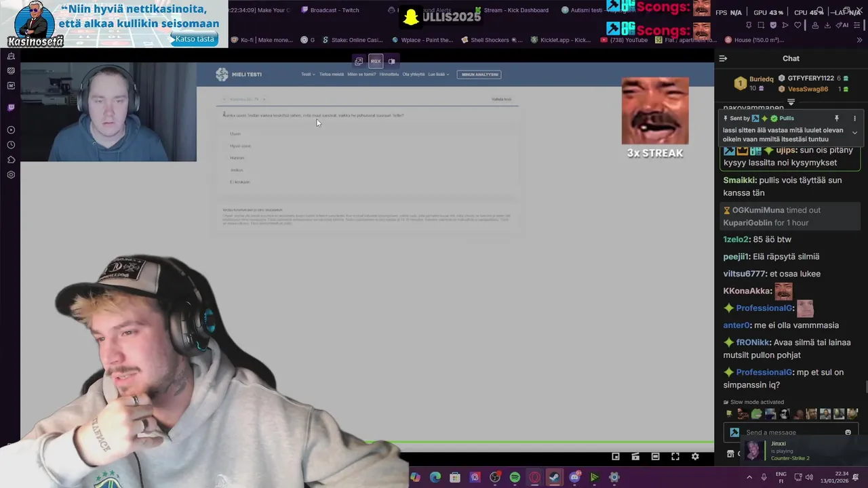Viewport: 868px width, 488px height.
Task: Click the Opera send flow arrow icon
Action: click(785, 25)
